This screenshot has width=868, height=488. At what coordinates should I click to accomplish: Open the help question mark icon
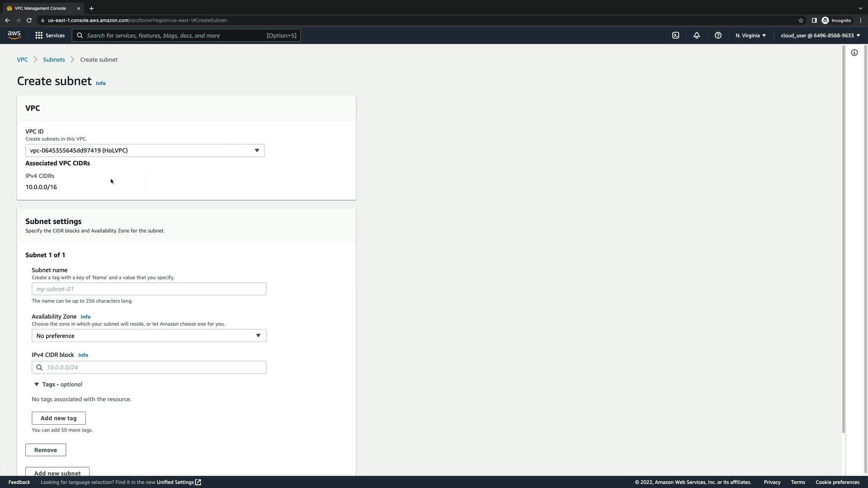click(718, 35)
